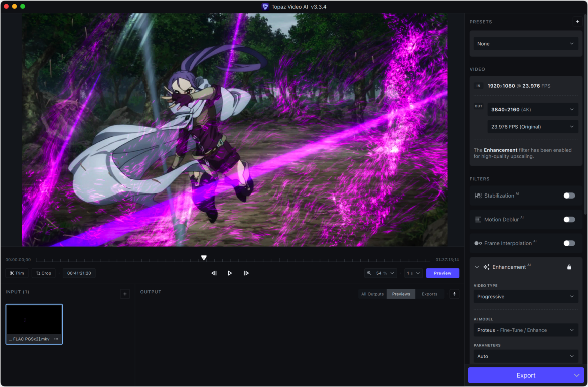Collapse the Enhancement section
Image resolution: width=588 pixels, height=387 pixels.
coord(477,267)
